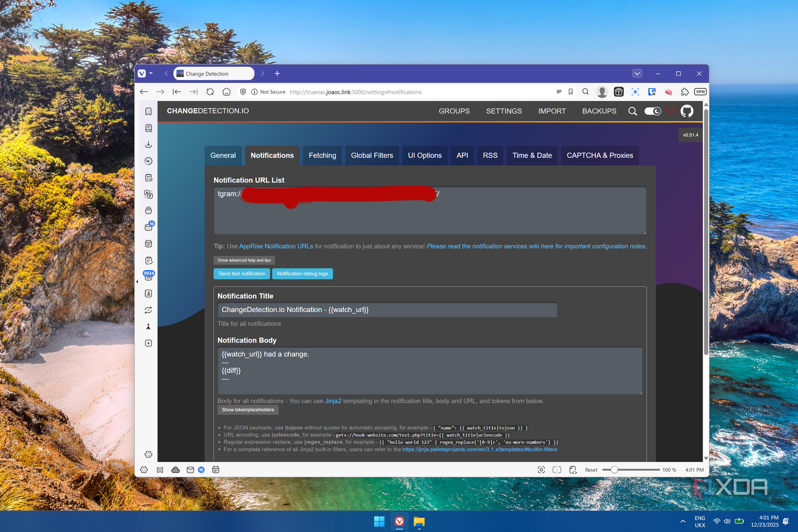Image resolution: width=798 pixels, height=532 pixels.
Task: Open the Mail panel showing 16 unread
Action: [148, 227]
